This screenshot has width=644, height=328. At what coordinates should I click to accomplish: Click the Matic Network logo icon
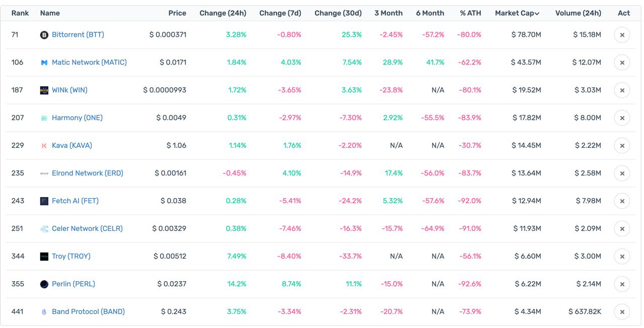(x=44, y=62)
